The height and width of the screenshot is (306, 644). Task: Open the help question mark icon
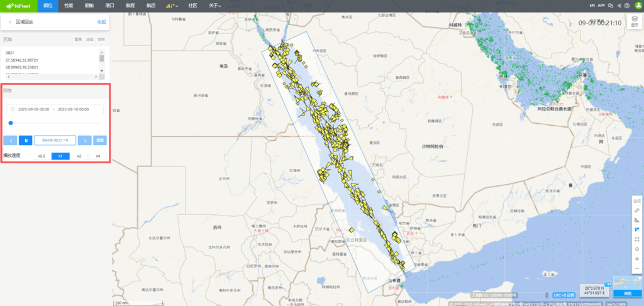pos(627,6)
